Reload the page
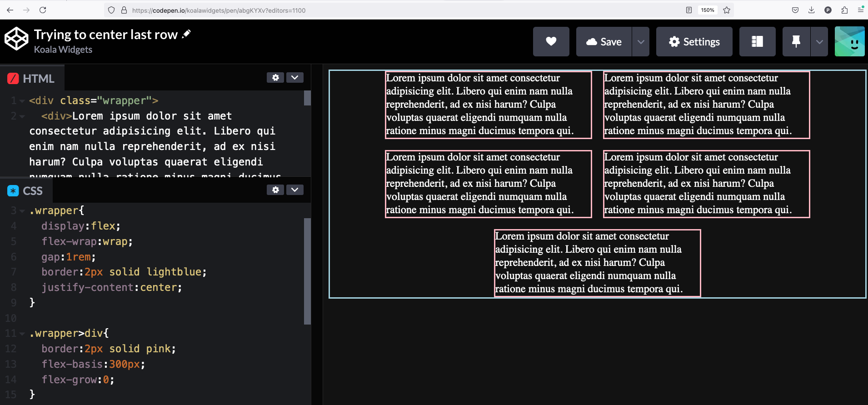This screenshot has height=405, width=868. tap(43, 10)
